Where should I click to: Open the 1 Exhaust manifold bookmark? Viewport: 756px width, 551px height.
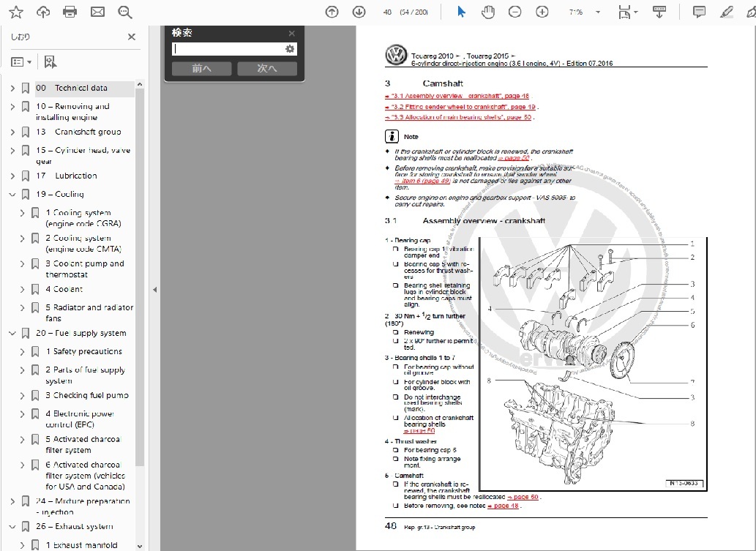coord(81,545)
